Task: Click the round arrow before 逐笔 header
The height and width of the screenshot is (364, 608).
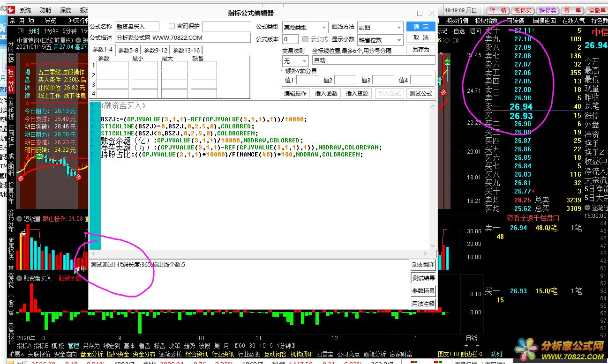Action: pyautogui.click(x=587, y=208)
